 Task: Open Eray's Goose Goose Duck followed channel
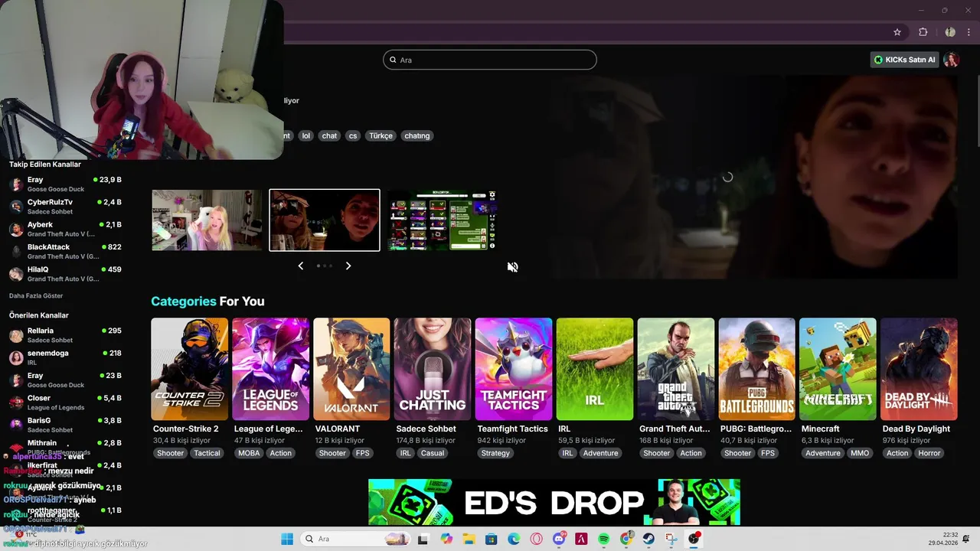click(x=65, y=184)
